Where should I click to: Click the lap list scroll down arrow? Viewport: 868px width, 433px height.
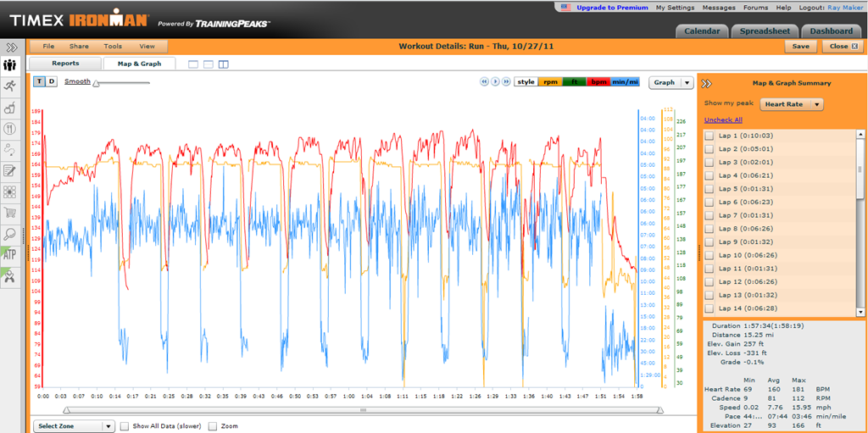pos(860,313)
